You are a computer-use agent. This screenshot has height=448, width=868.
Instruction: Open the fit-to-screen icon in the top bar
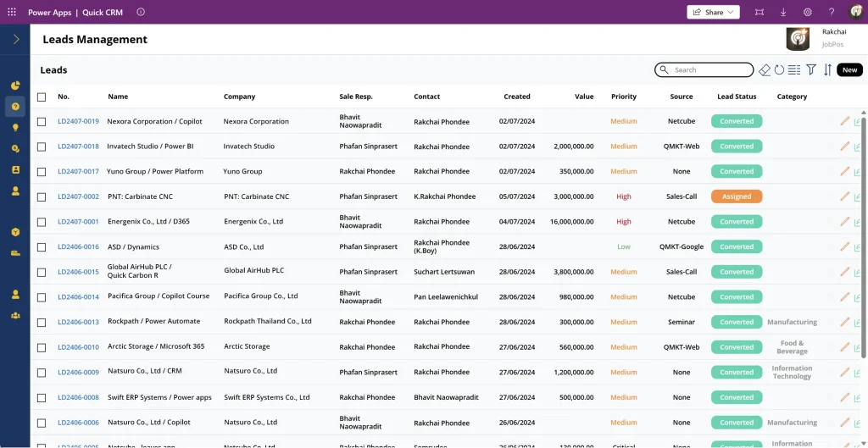[x=759, y=12]
